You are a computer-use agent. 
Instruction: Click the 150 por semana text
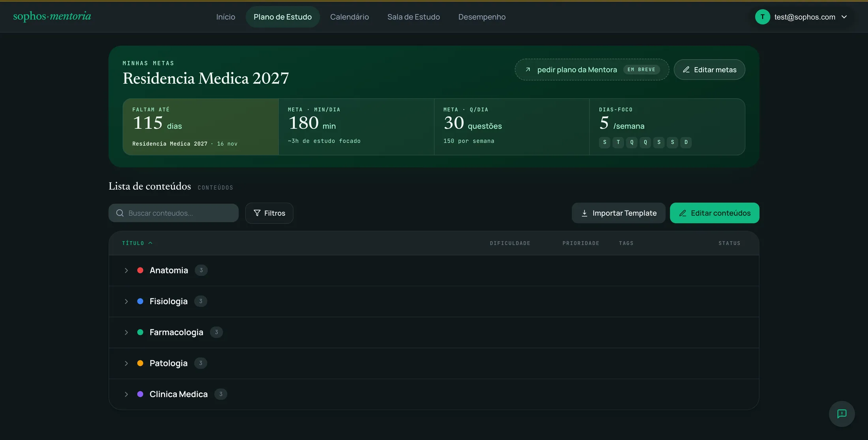469,141
